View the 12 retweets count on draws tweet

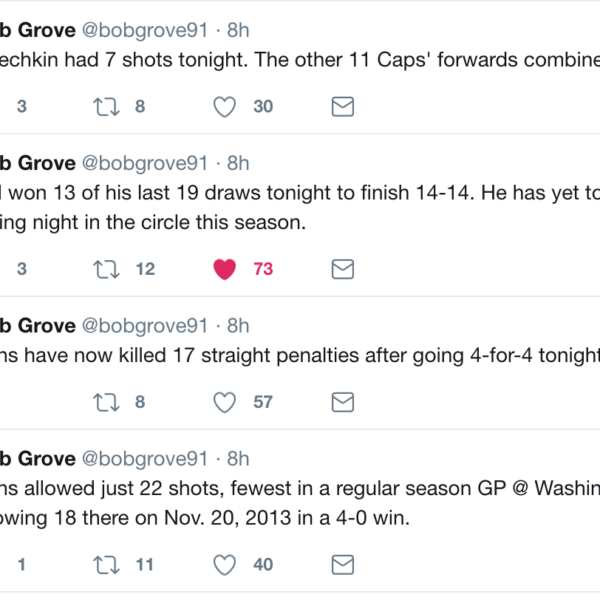tap(145, 269)
